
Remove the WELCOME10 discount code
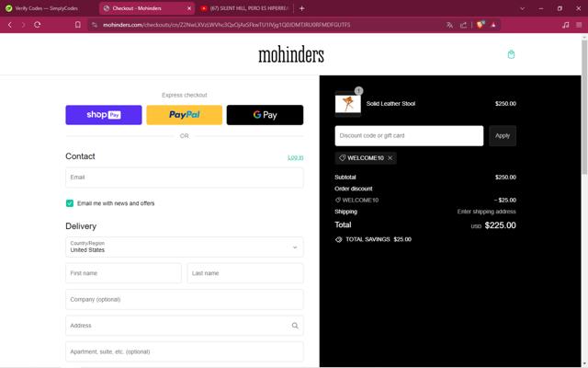(x=390, y=158)
